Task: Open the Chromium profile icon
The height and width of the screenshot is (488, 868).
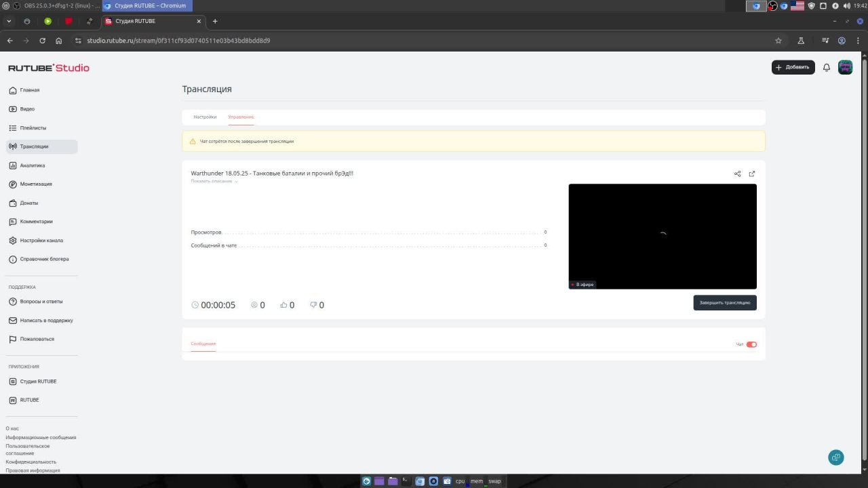Action: (842, 41)
